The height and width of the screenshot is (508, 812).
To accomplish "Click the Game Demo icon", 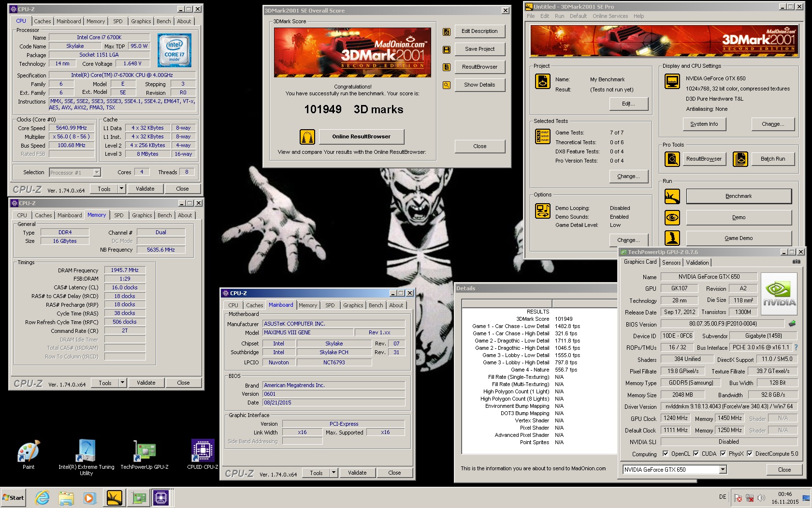I will click(x=672, y=238).
